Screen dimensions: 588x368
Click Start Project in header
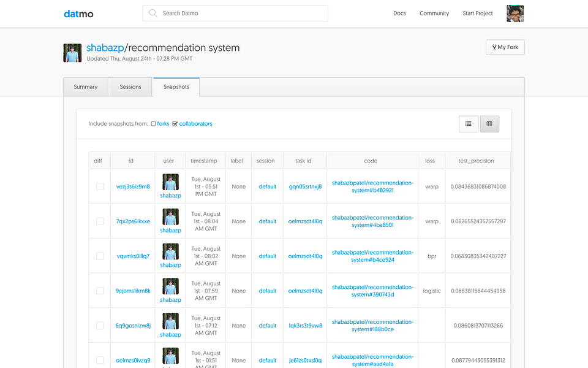coord(478,13)
